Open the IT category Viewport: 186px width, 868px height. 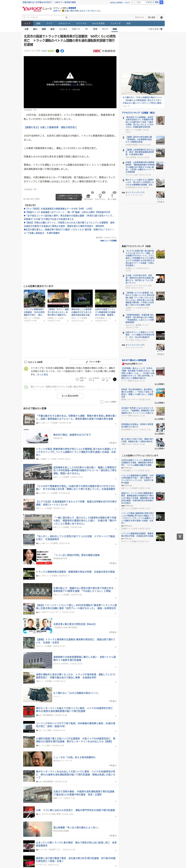86,29
